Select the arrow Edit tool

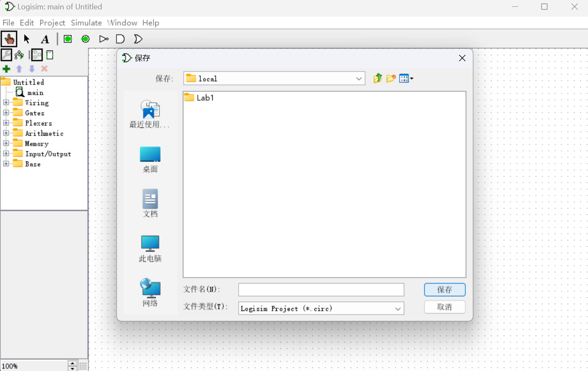(x=27, y=39)
